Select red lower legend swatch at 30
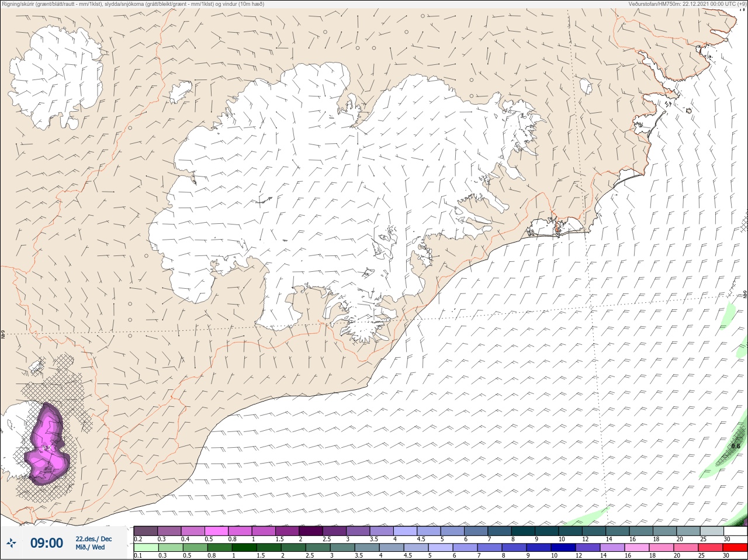The width and height of the screenshot is (748, 560). pos(735,548)
